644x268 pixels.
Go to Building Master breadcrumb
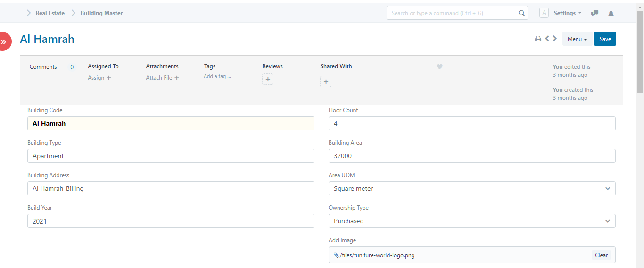click(x=101, y=13)
